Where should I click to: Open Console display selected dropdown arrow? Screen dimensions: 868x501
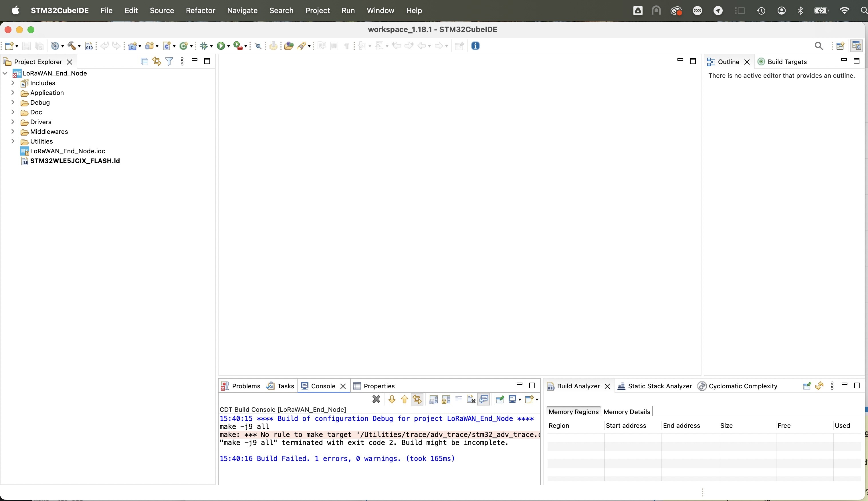click(520, 399)
